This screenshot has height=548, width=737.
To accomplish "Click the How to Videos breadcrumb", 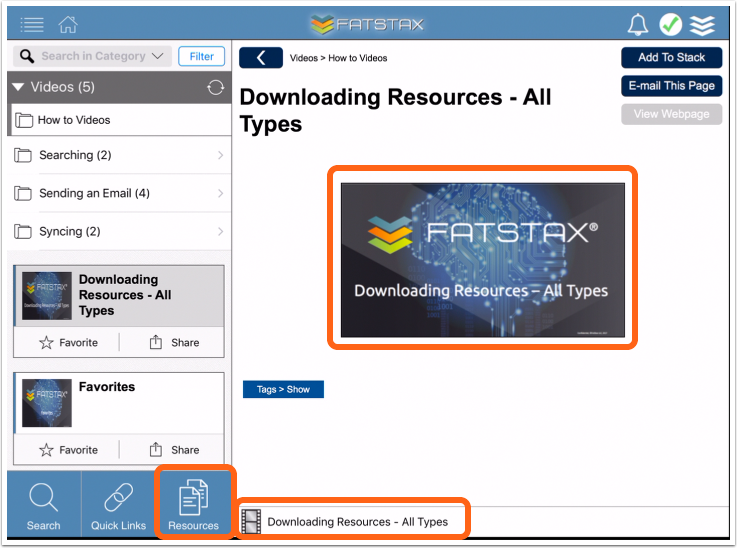I will tap(358, 58).
